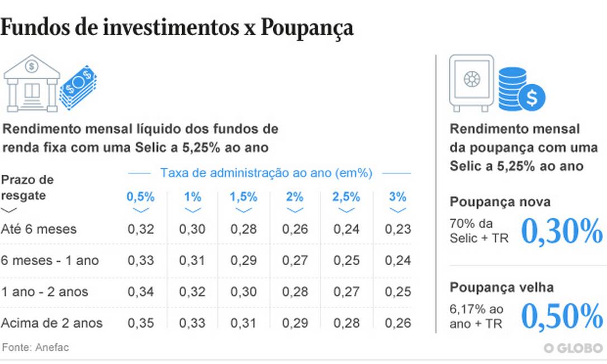This screenshot has width=607, height=364.
Task: Click the bank building icon
Action: [x=32, y=83]
